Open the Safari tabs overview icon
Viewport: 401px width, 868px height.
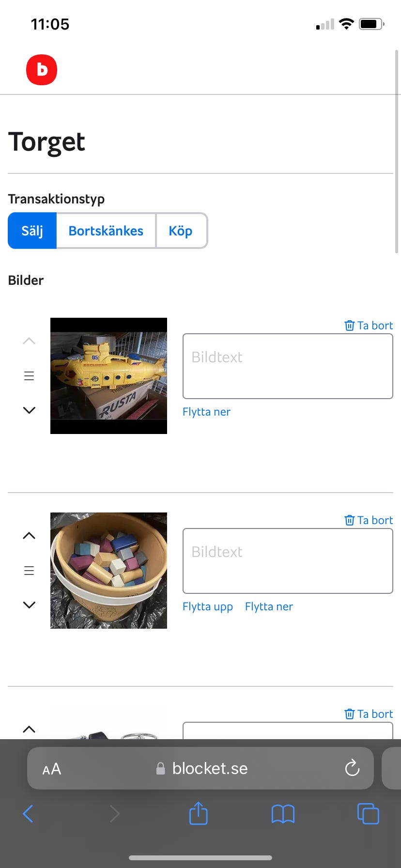point(368,813)
